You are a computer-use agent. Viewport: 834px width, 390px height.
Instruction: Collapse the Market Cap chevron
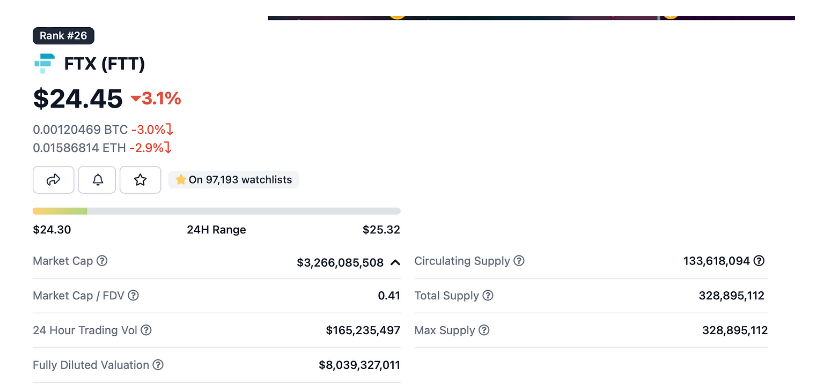click(395, 262)
